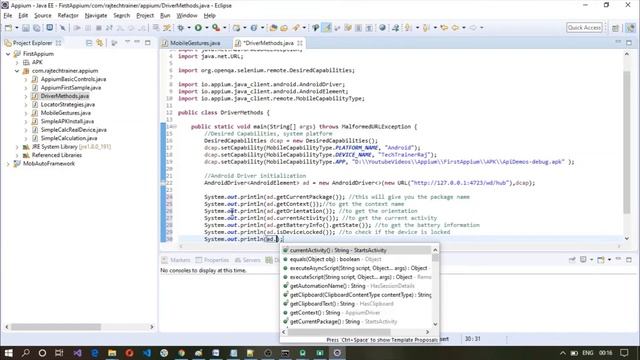Click the editor vertical scrollbar

pyautogui.click(x=627, y=143)
